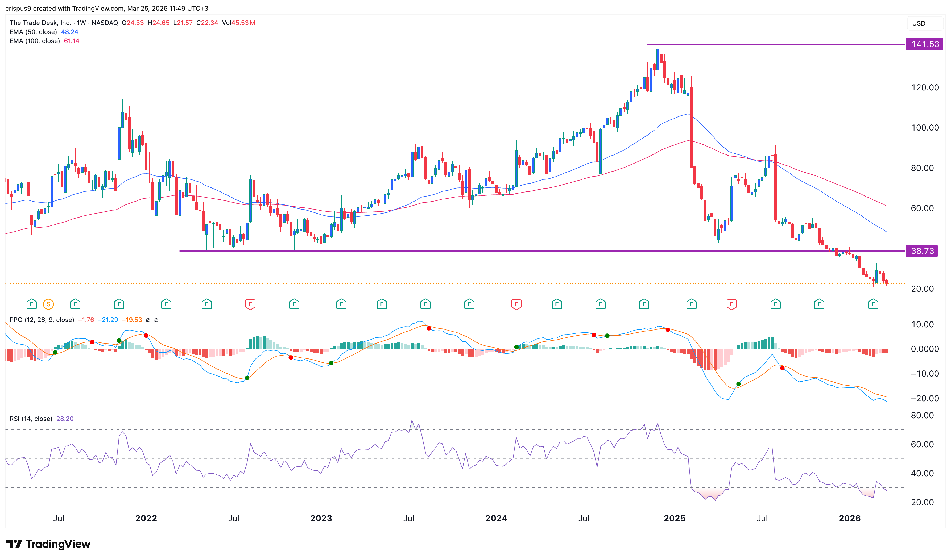The image size is (951, 560).
Task: Click the leftmost green E earnings marker
Action: coord(31,304)
